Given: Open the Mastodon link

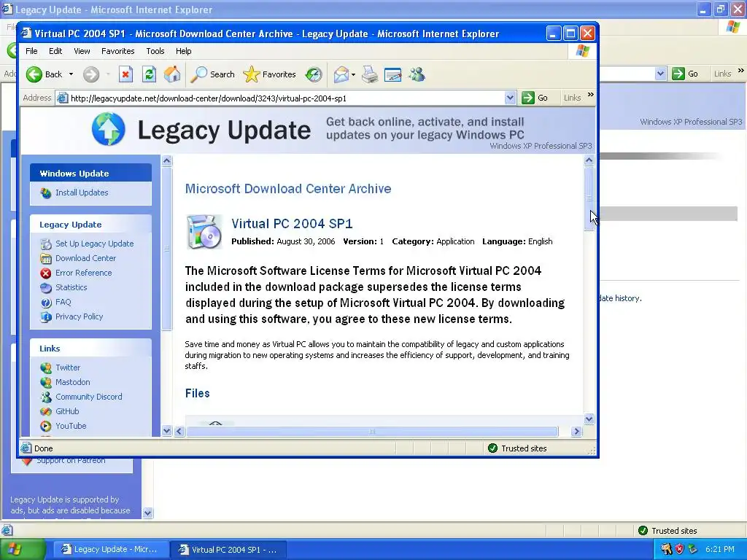Looking at the screenshot, I should [72, 382].
